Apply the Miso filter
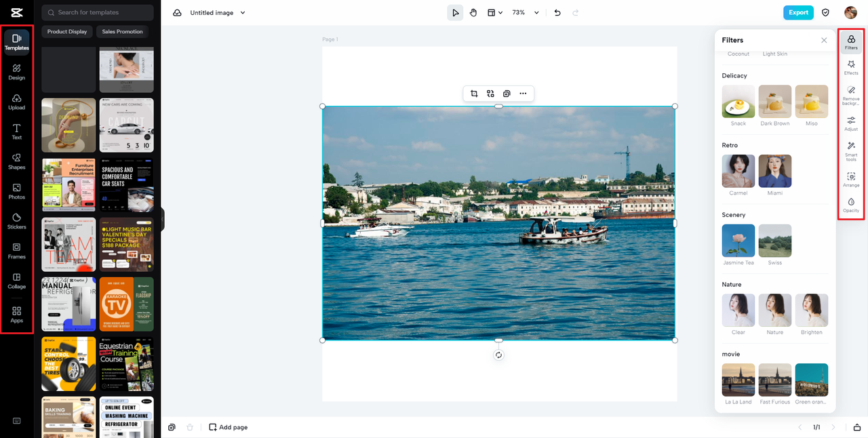This screenshot has width=868, height=438. click(x=812, y=102)
